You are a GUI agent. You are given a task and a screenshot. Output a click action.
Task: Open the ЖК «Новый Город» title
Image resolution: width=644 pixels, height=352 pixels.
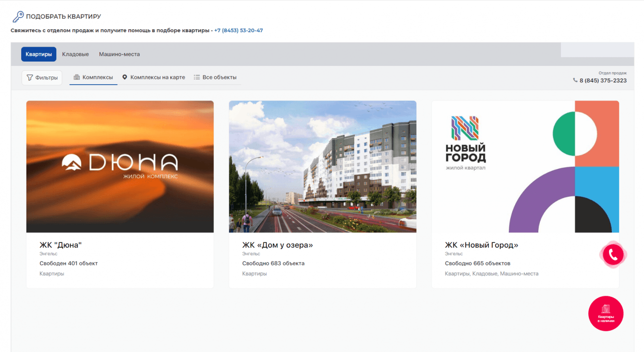tap(482, 245)
